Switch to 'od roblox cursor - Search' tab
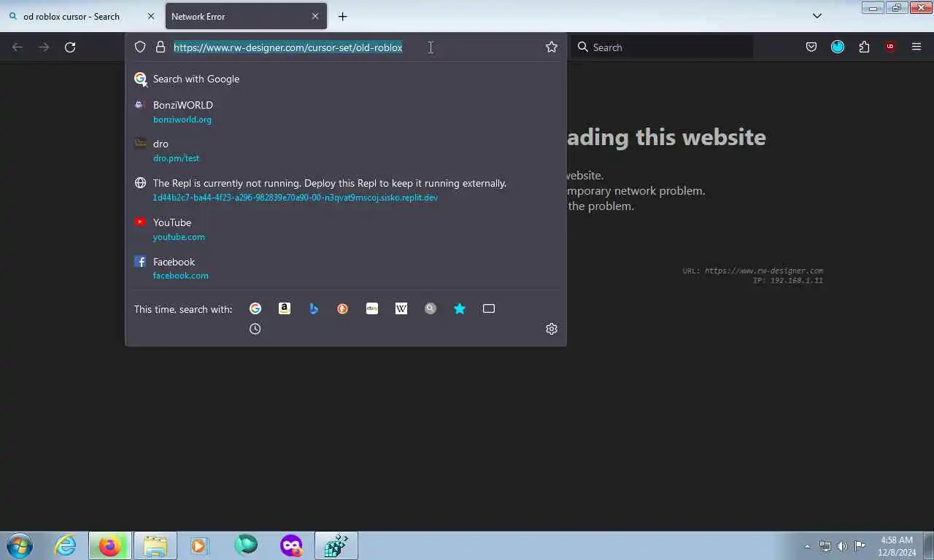Screen dimensions: 934x560 point(81,16)
